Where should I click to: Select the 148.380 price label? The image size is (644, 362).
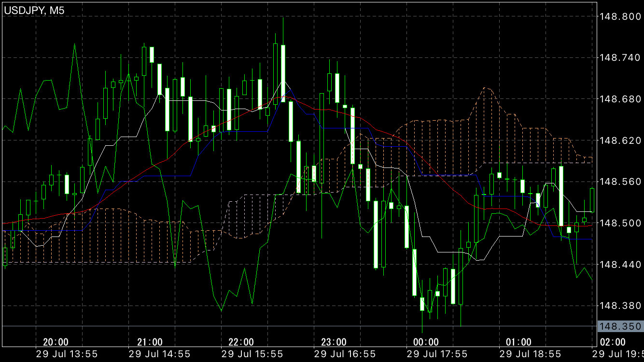tap(620, 306)
